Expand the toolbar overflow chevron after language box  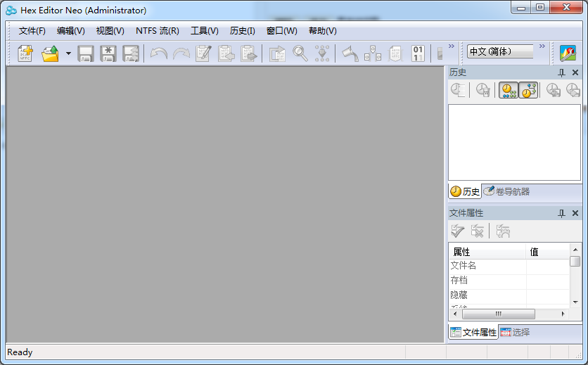pos(542,47)
